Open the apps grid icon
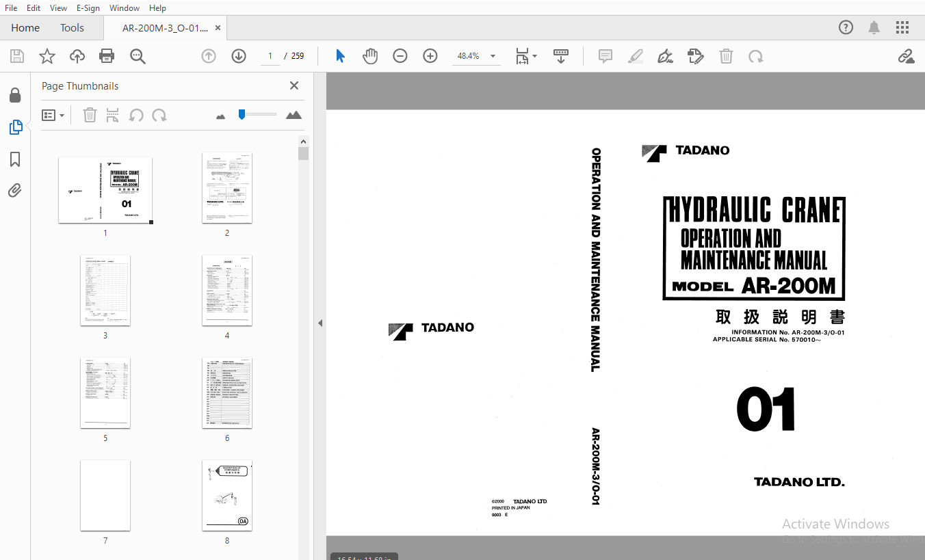 [902, 27]
